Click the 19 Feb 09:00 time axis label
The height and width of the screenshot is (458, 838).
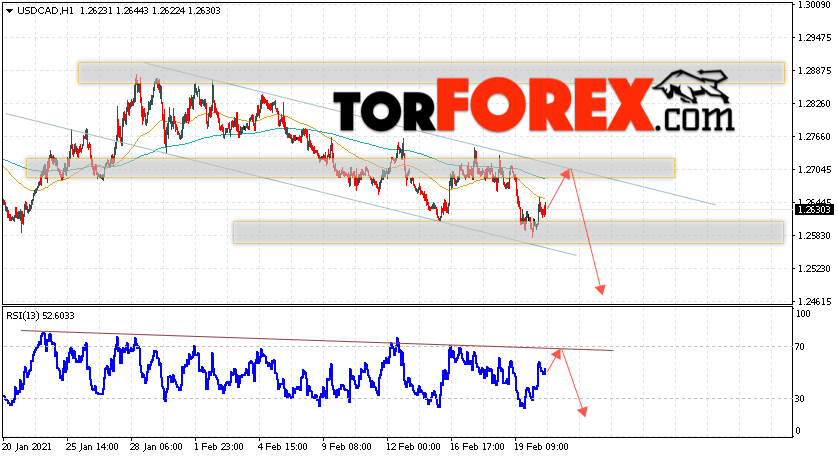tap(541, 447)
